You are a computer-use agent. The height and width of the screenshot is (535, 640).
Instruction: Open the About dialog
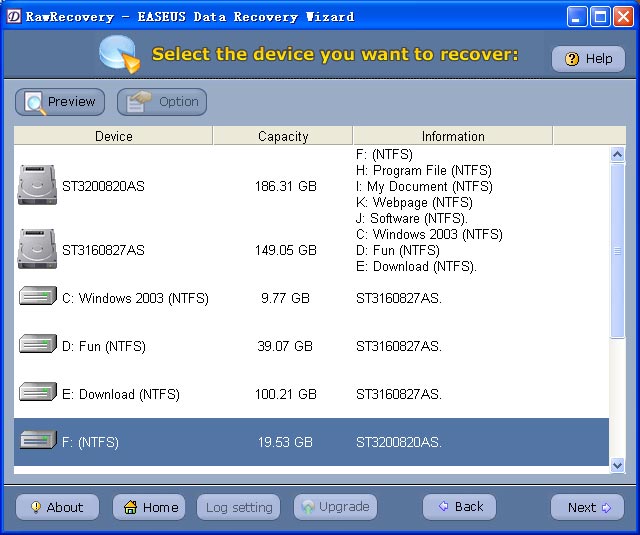pos(56,507)
